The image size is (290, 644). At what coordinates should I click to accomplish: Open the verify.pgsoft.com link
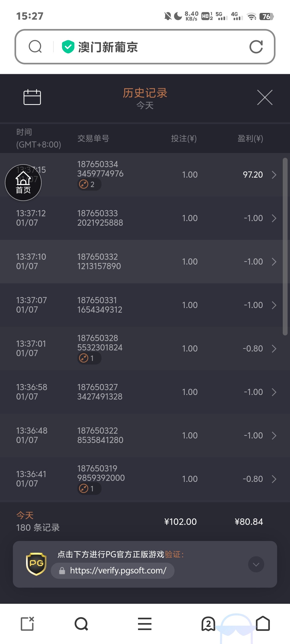118,570
